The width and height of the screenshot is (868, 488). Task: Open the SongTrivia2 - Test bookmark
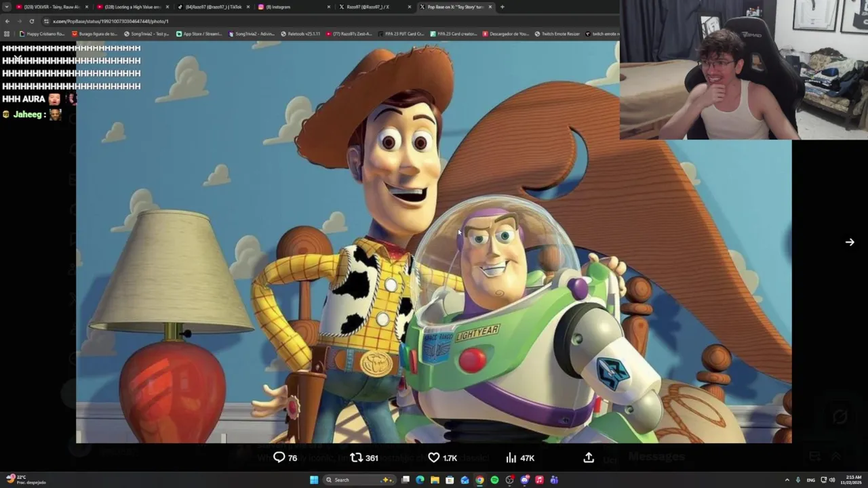point(146,34)
